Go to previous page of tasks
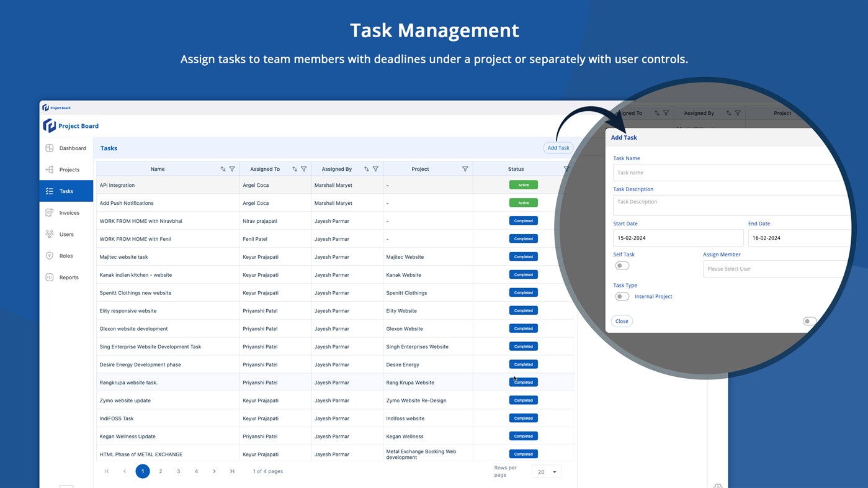The image size is (868, 488). [x=125, y=471]
